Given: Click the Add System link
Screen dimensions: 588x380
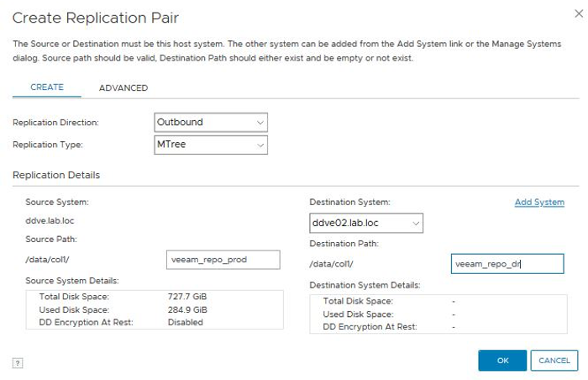Looking at the screenshot, I should click(539, 203).
